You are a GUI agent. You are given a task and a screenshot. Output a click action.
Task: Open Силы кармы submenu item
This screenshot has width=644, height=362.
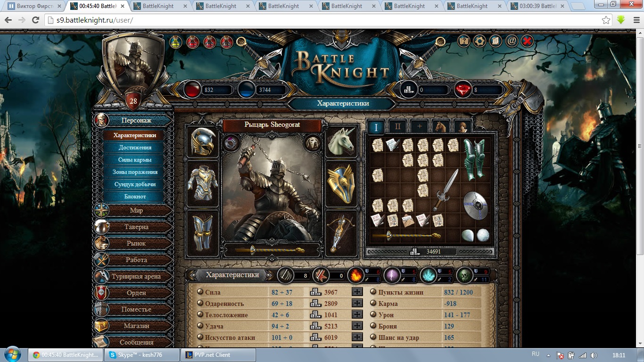134,160
